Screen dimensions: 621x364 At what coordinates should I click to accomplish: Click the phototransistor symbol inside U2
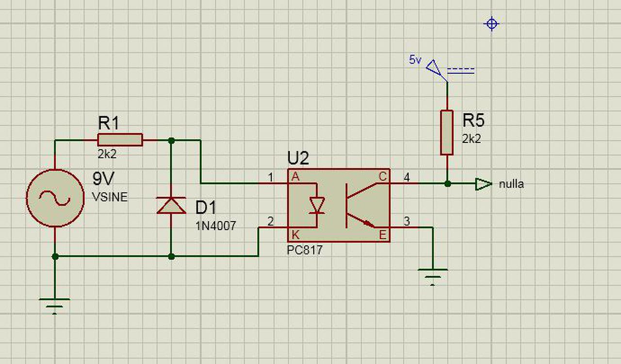pos(361,206)
